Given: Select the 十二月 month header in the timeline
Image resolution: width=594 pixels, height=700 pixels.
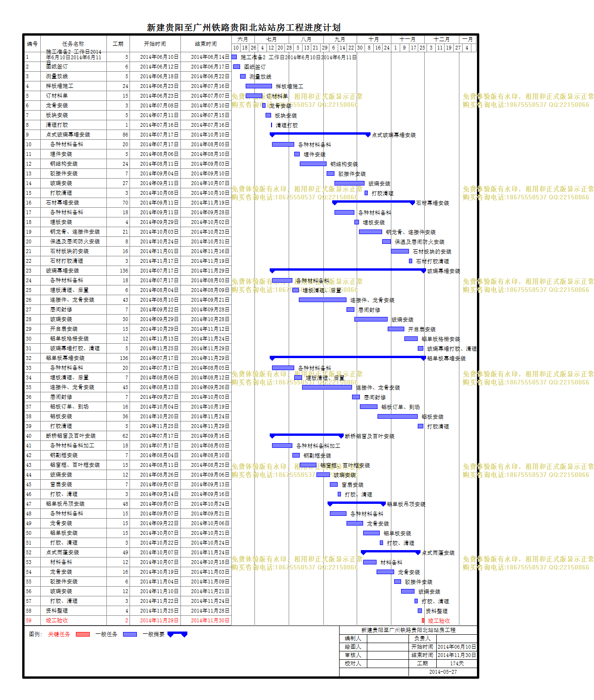Looking at the screenshot, I should coord(442,39).
